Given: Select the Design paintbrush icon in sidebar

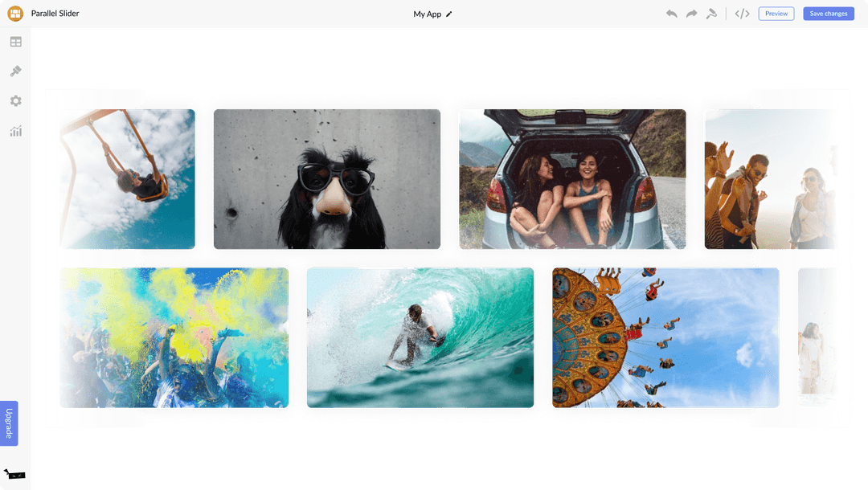Looking at the screenshot, I should coord(15,71).
